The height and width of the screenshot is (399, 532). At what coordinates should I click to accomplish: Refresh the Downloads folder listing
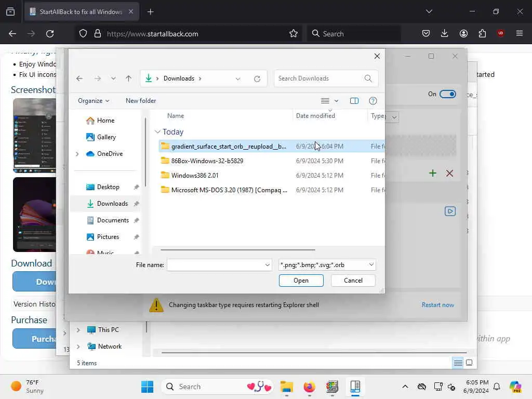(257, 79)
